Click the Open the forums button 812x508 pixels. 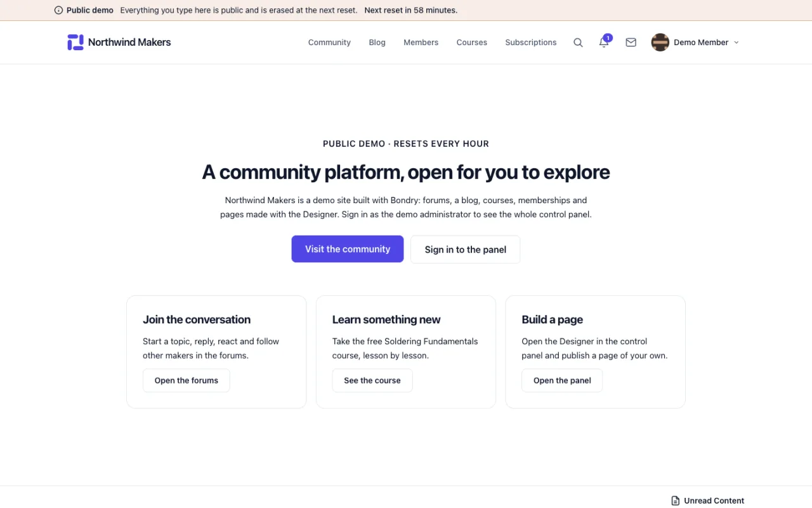point(187,380)
